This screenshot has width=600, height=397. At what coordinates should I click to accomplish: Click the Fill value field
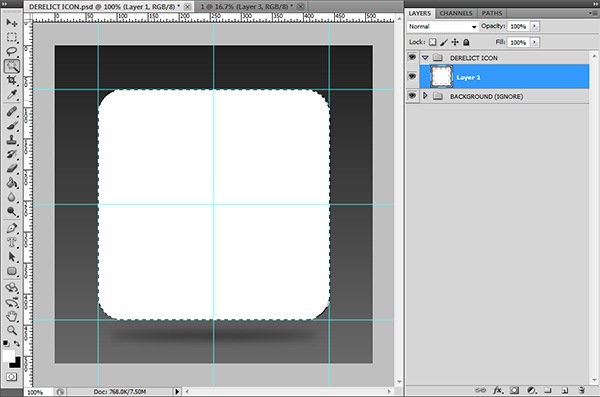[x=518, y=42]
